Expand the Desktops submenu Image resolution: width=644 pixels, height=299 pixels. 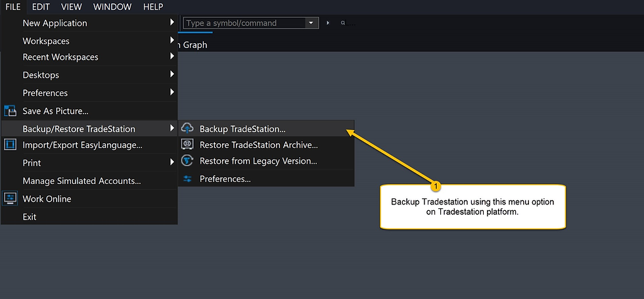click(172, 74)
